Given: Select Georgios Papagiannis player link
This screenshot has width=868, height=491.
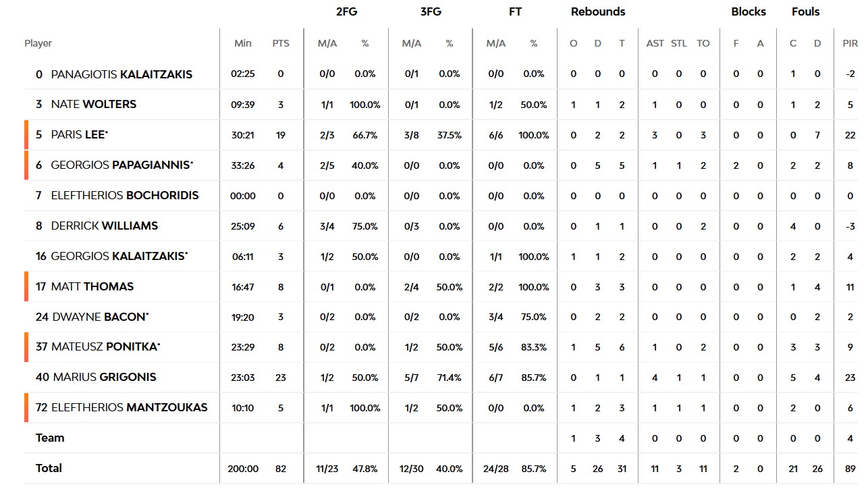Looking at the screenshot, I should point(121,165).
